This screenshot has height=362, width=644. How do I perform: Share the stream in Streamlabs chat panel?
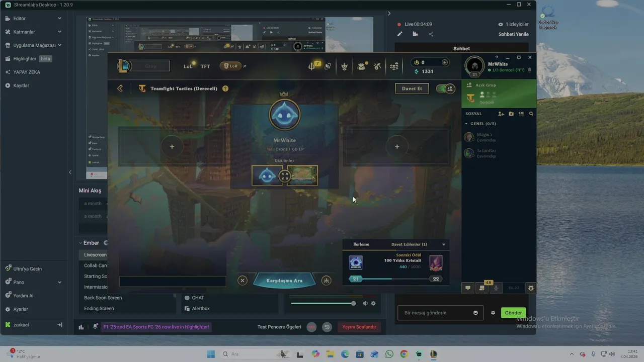tap(431, 34)
